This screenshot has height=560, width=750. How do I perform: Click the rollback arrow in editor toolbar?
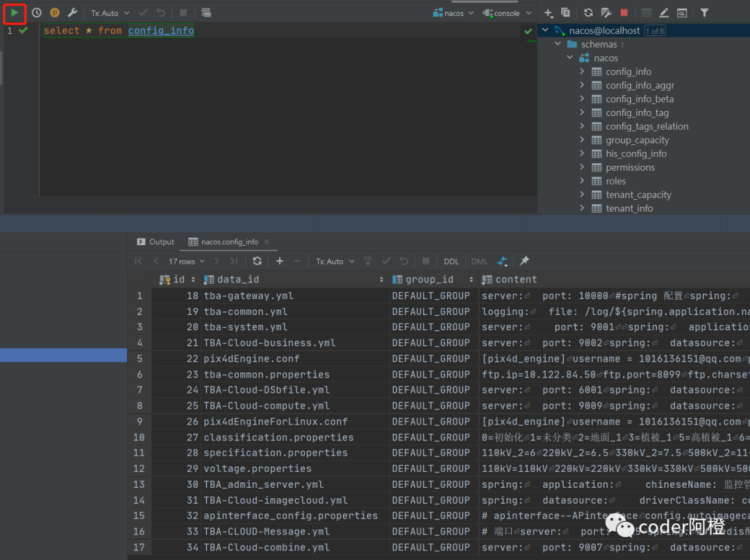[x=161, y=13]
